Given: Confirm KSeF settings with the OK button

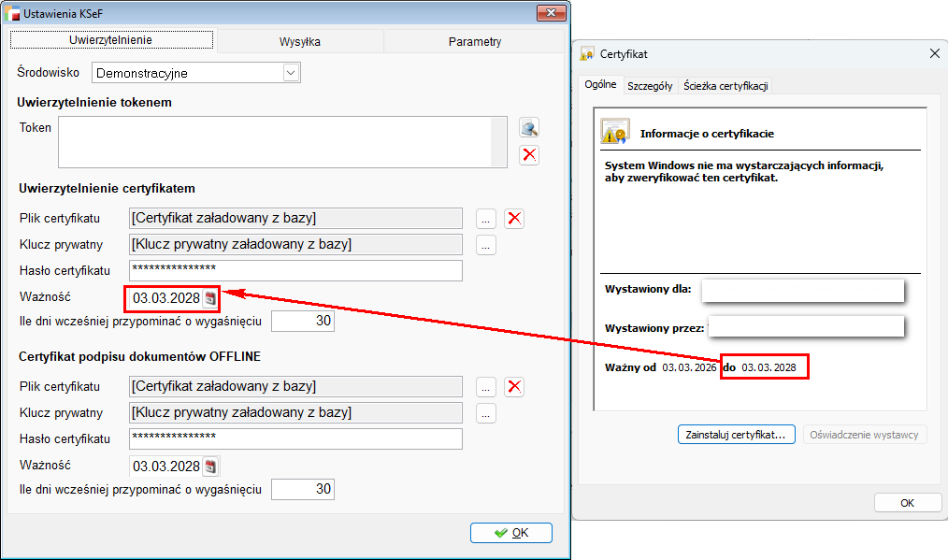Looking at the screenshot, I should click(511, 533).
